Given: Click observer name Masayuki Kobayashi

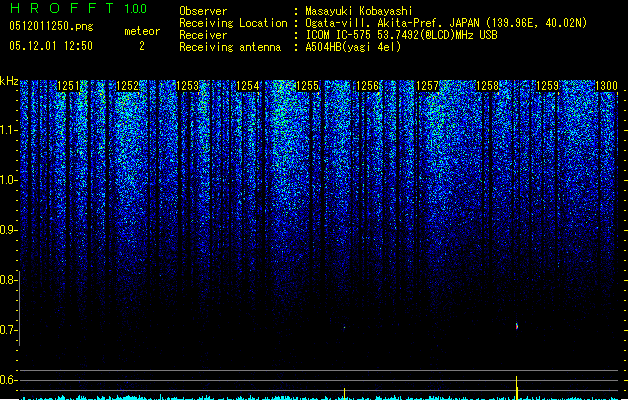Looking at the screenshot, I should pos(359,11).
